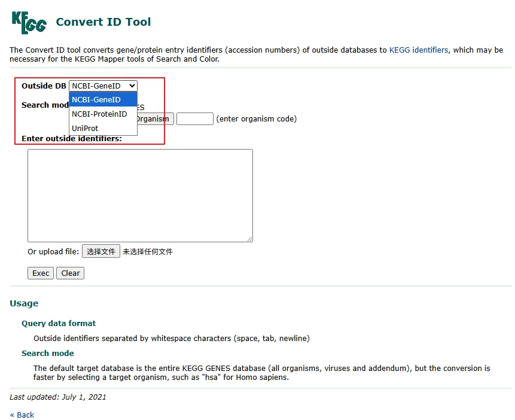Click the 选择文件 file upload button
The image size is (515, 420).
click(100, 252)
